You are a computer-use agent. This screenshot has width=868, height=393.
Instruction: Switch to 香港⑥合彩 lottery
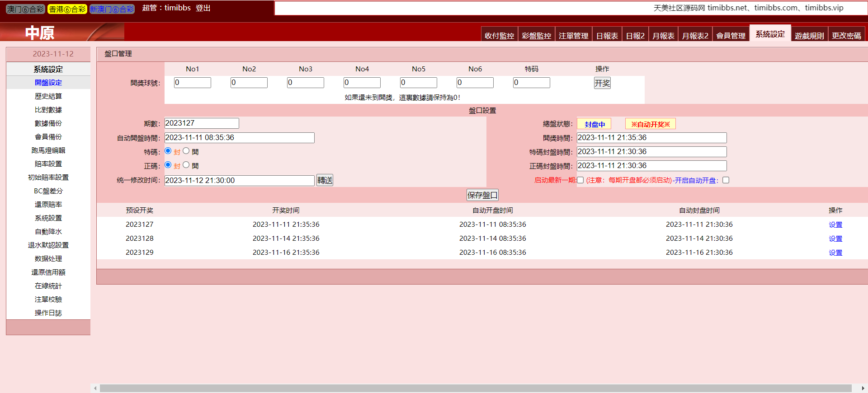[67, 9]
